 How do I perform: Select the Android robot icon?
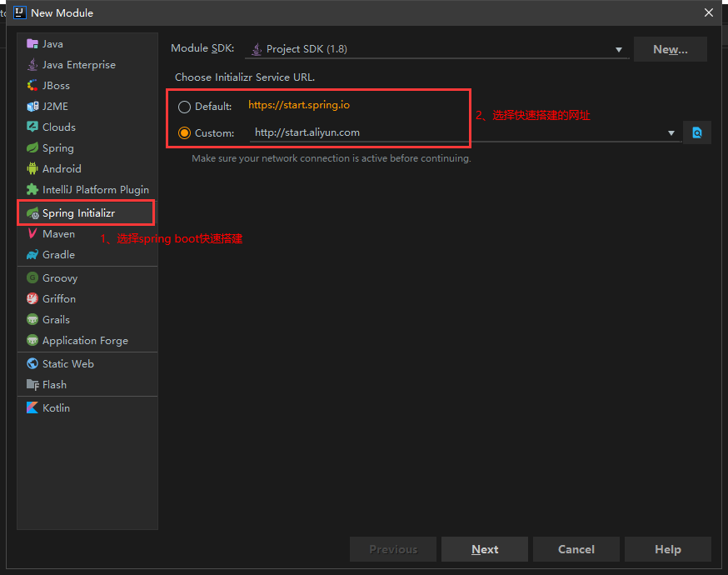pos(32,168)
